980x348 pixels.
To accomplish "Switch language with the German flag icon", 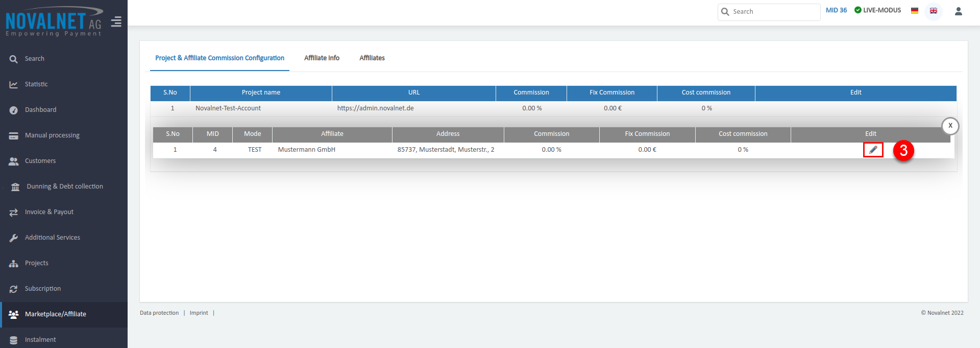I will click(x=915, y=11).
